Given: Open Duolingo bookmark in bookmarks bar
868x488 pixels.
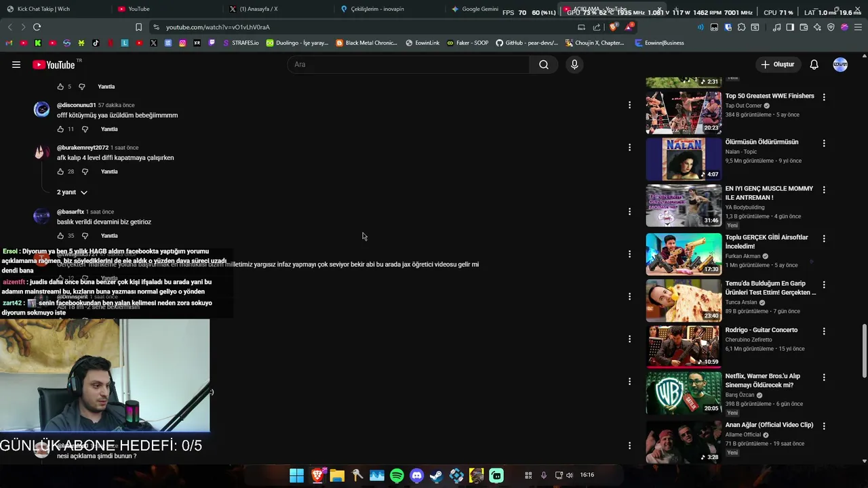Looking at the screenshot, I should [x=297, y=43].
